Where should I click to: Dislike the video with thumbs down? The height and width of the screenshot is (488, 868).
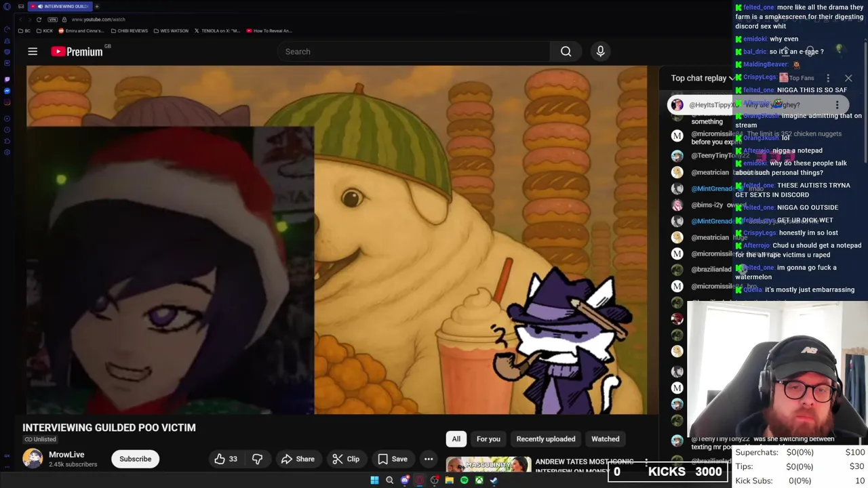[x=257, y=459]
